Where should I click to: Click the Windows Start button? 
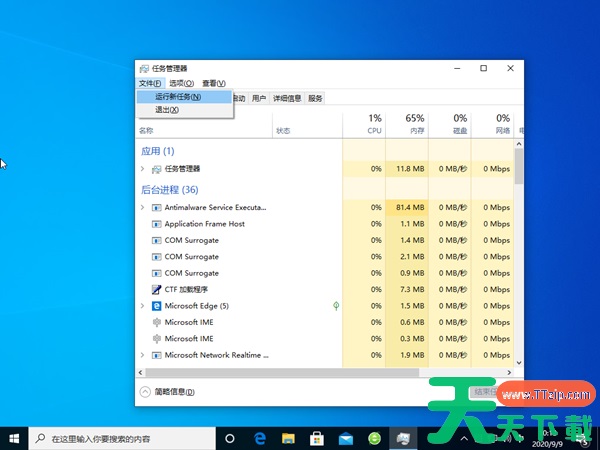pos(13,438)
